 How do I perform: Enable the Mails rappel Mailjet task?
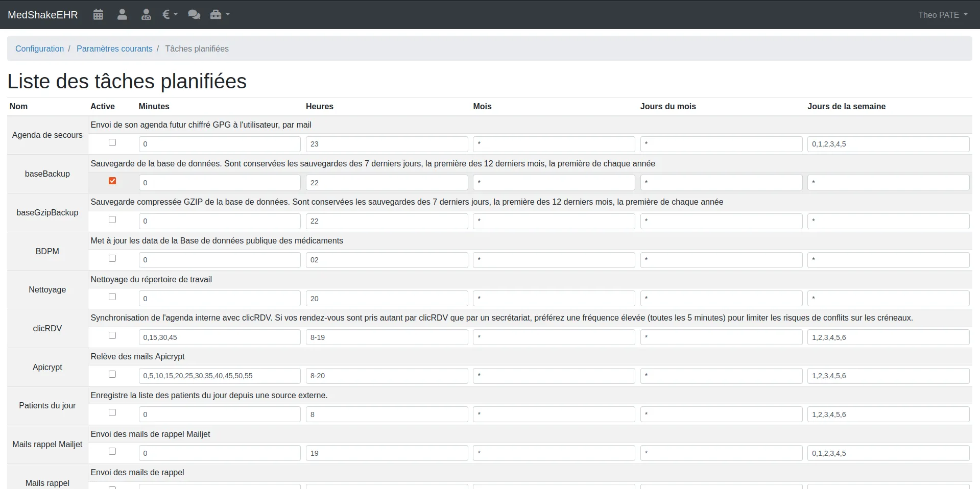tap(112, 451)
